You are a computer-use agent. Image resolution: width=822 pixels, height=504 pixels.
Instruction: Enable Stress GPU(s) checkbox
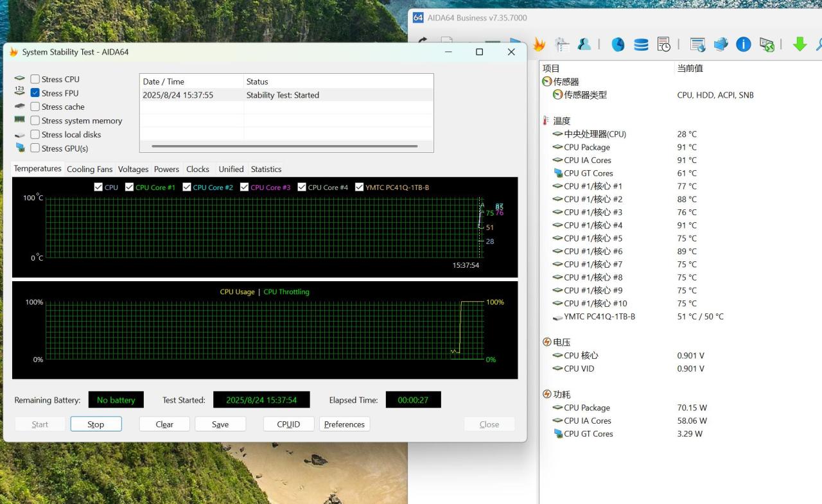[x=35, y=148]
